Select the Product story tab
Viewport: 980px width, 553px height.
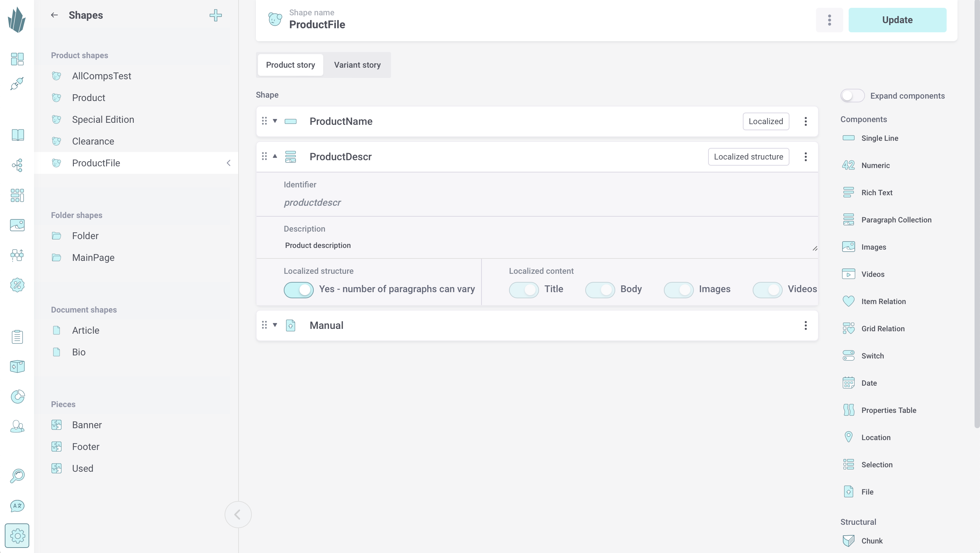tap(291, 65)
